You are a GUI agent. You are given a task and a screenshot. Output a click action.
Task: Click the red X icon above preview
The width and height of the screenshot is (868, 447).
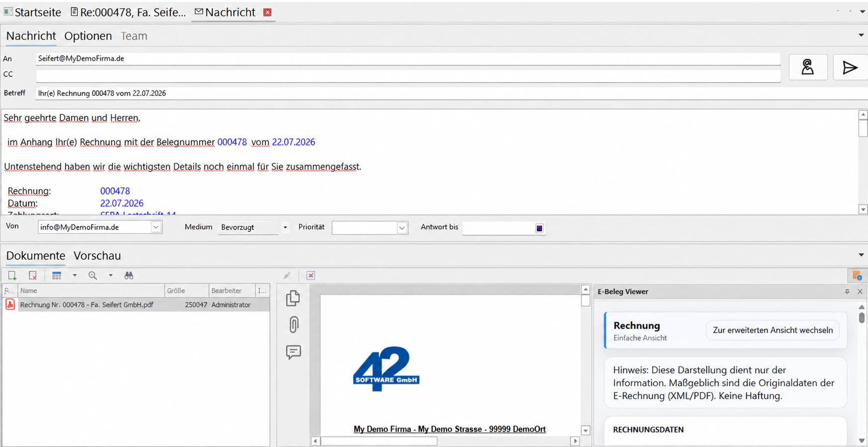click(x=311, y=275)
